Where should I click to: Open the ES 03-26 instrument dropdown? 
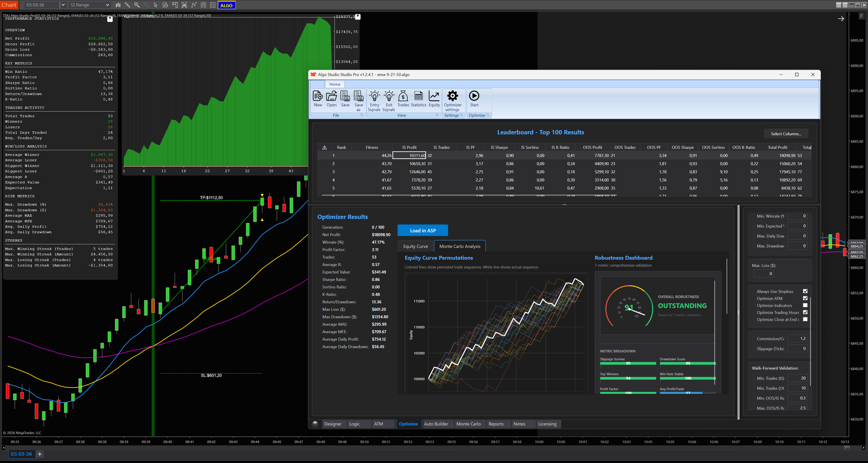point(63,5)
